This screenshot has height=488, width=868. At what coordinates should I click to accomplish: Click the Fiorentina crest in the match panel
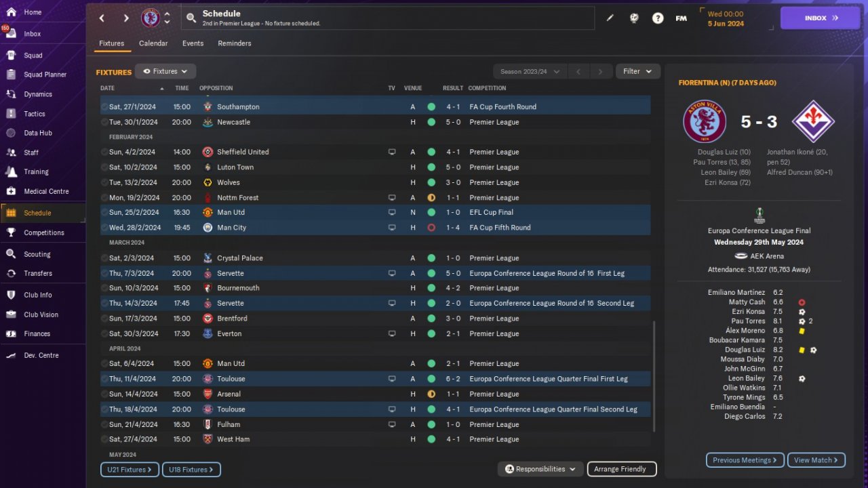pos(813,121)
